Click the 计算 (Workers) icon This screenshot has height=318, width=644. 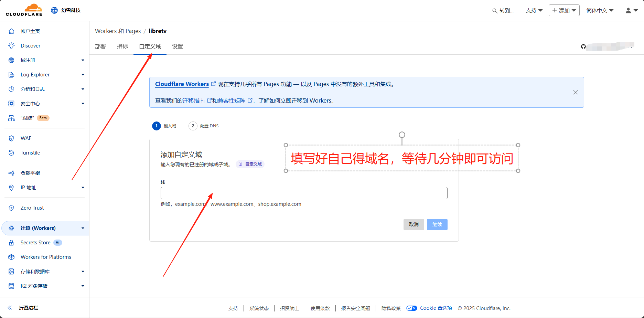pos(11,228)
